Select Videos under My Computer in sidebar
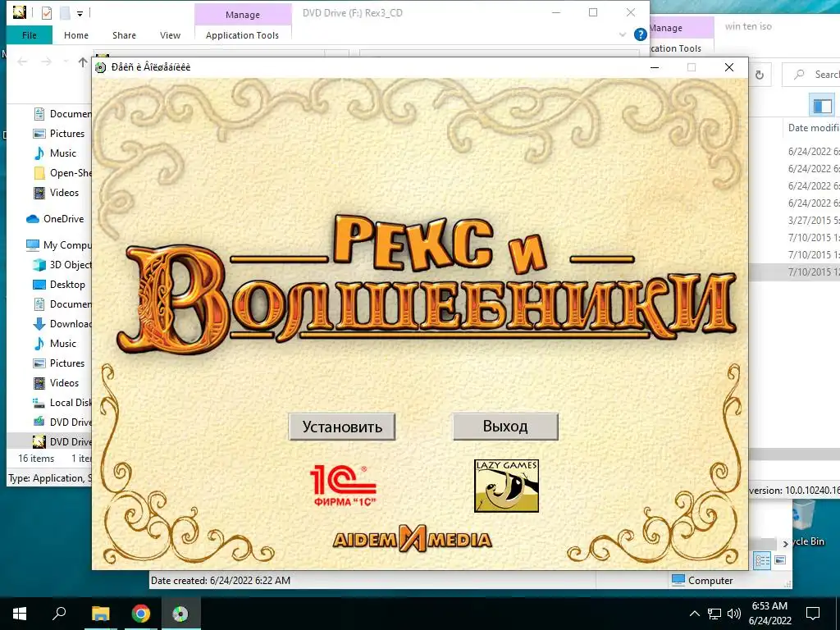The image size is (840, 630). [x=57, y=383]
